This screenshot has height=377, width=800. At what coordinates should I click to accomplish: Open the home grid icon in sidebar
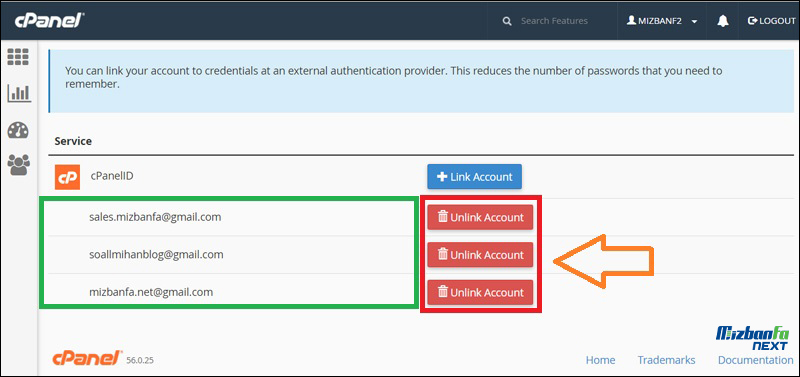18,57
